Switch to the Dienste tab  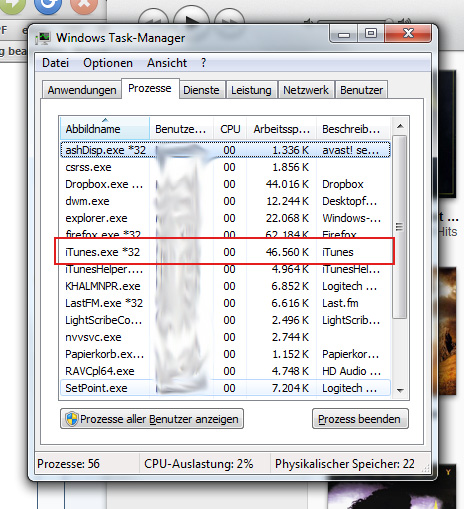[201, 90]
